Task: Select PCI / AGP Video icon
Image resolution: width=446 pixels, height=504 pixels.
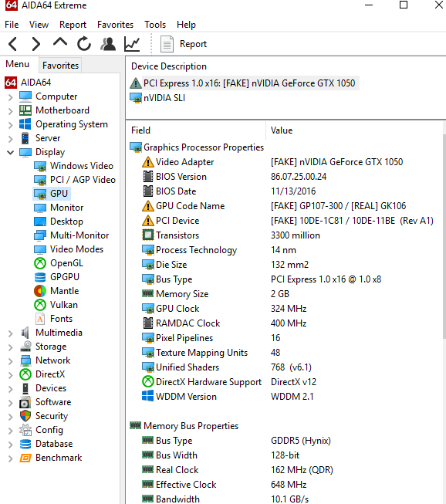Action: point(40,180)
